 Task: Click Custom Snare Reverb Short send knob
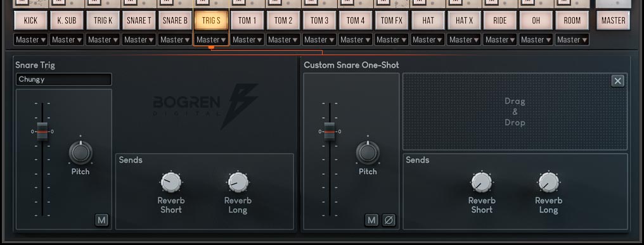(x=482, y=182)
